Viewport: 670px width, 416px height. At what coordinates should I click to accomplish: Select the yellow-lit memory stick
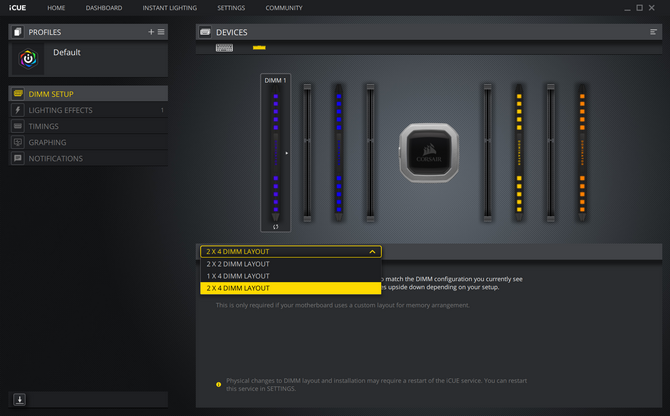coord(519,152)
